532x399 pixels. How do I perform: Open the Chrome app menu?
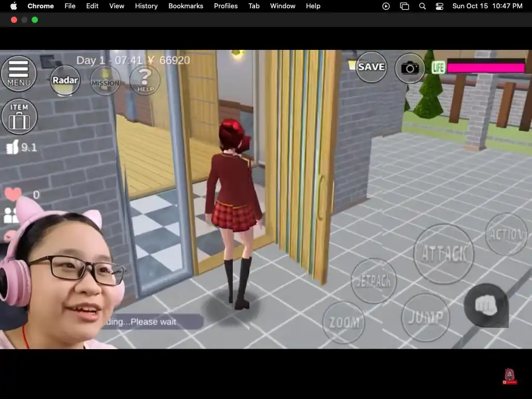(41, 6)
